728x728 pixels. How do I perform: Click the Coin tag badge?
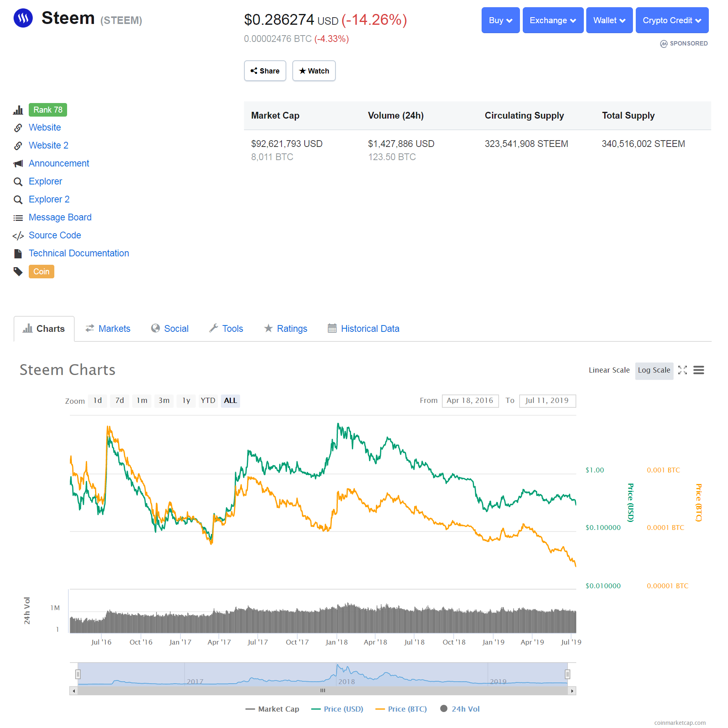[41, 272]
